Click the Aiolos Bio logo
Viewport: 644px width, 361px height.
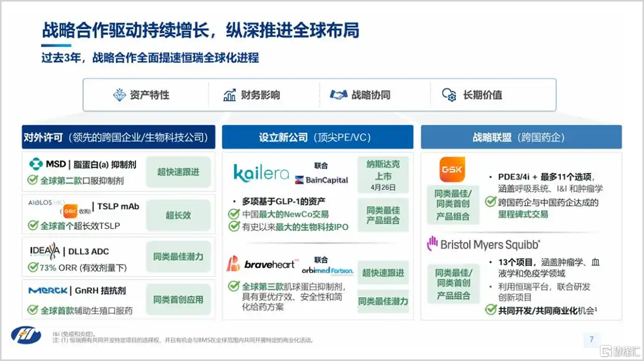[x=46, y=203]
